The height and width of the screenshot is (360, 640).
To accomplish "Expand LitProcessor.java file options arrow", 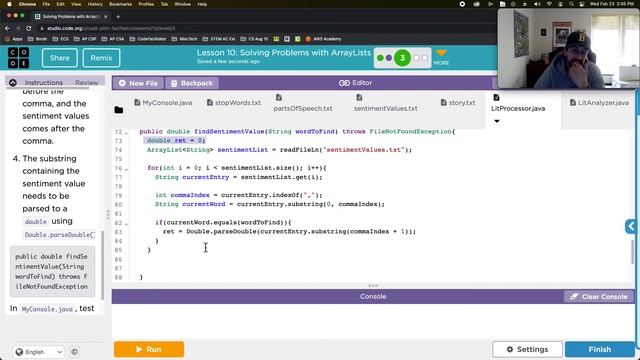I will coord(497,121).
